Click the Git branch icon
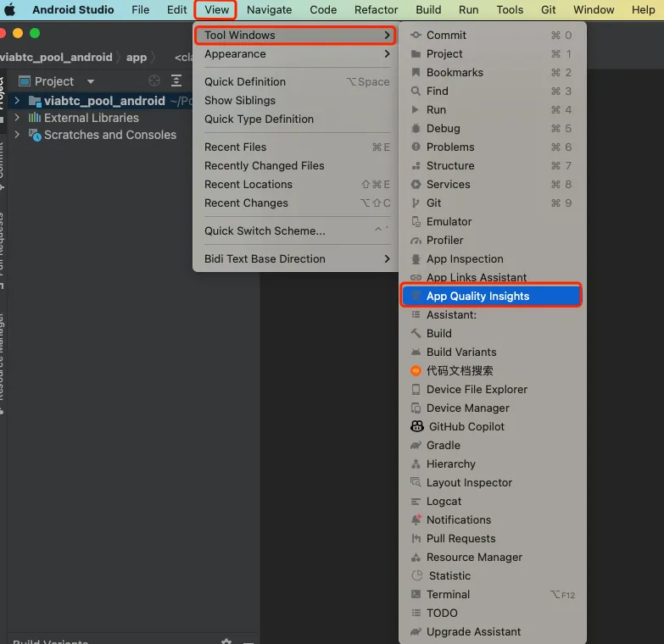 click(416, 203)
